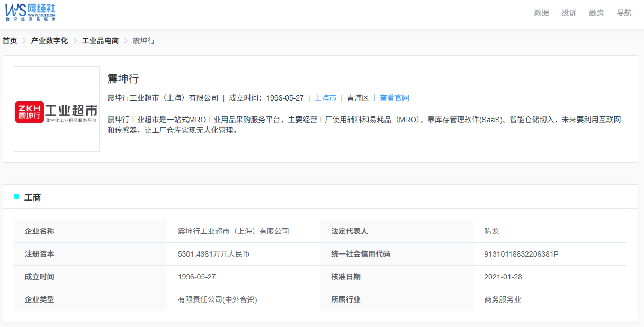Open 工业品电商 breadcrumb link

(x=100, y=41)
